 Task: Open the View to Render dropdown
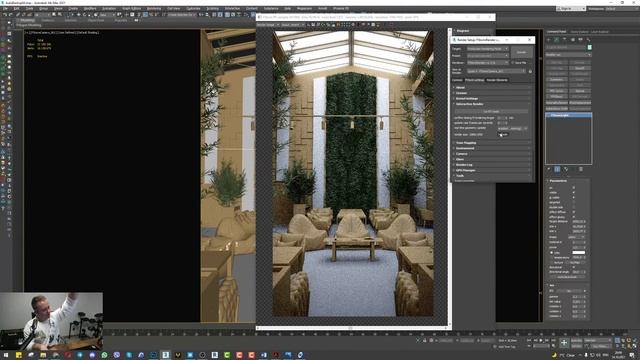tap(496, 71)
